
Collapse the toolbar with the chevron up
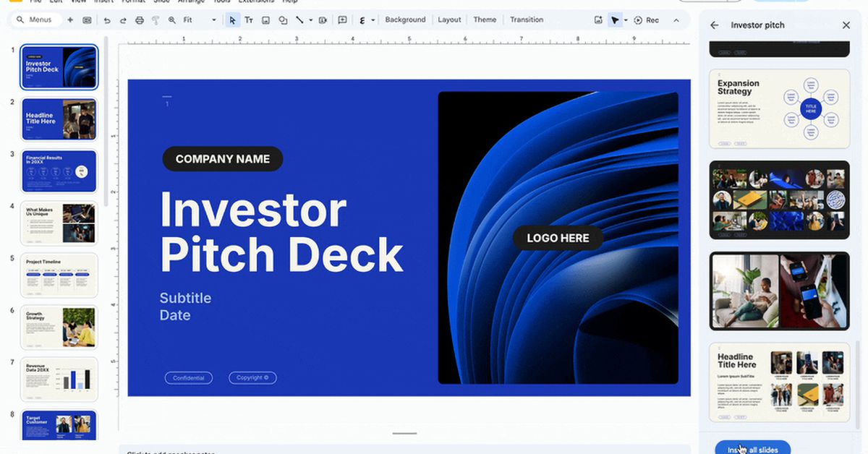tap(676, 20)
